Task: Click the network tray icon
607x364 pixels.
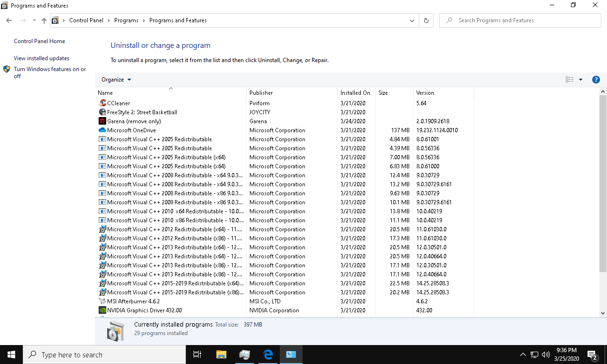Action: coord(534,355)
